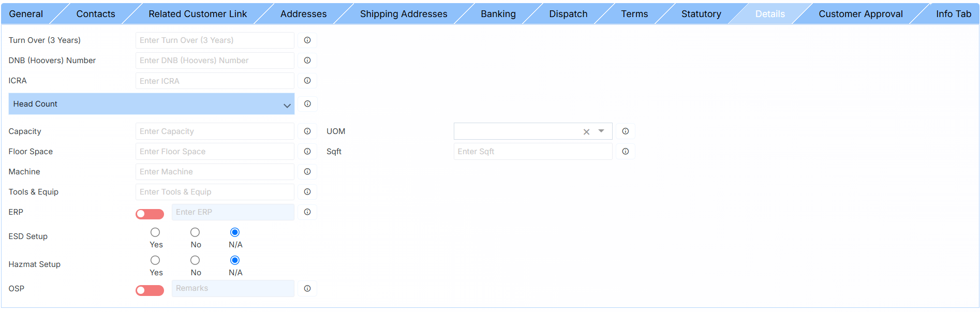Click info icon beside Head Count section
The height and width of the screenshot is (312, 980).
[x=307, y=104]
